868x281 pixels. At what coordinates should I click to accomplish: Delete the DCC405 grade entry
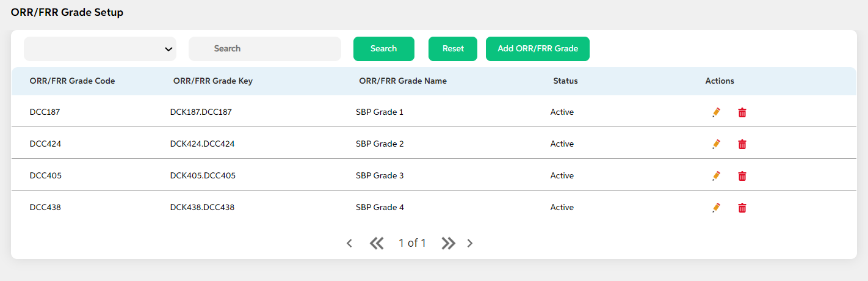(742, 176)
